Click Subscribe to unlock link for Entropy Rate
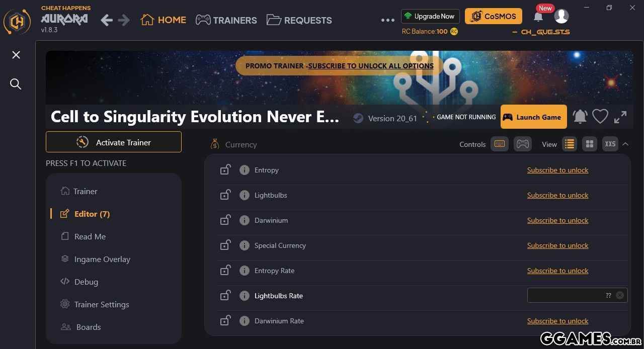 point(557,271)
